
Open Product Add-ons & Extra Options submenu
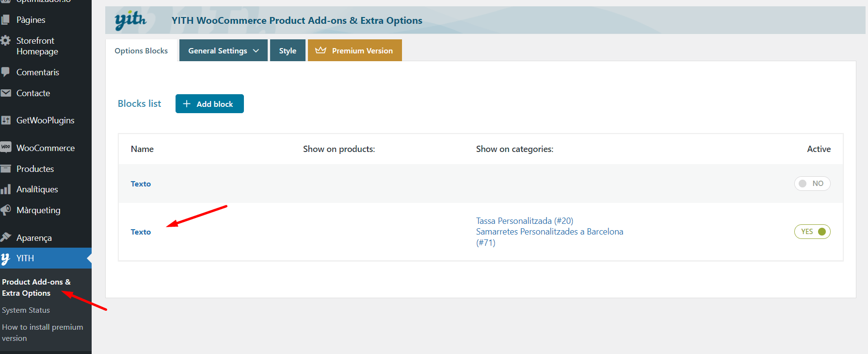36,287
